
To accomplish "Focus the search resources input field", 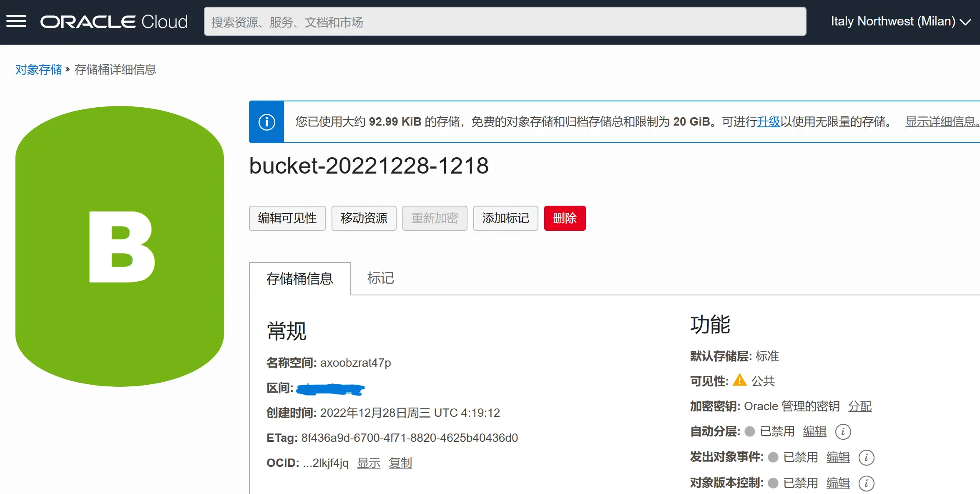I will point(505,22).
